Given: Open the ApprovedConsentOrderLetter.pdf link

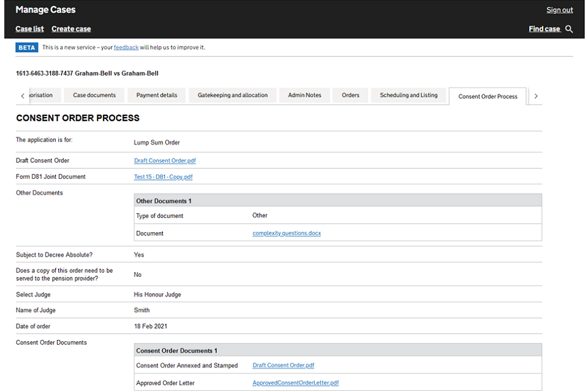Looking at the screenshot, I should [x=295, y=383].
